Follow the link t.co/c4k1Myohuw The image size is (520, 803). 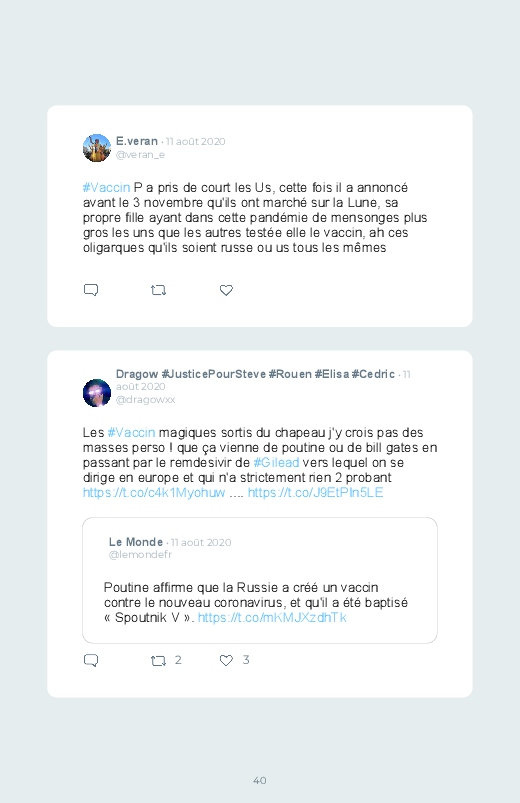click(x=154, y=493)
